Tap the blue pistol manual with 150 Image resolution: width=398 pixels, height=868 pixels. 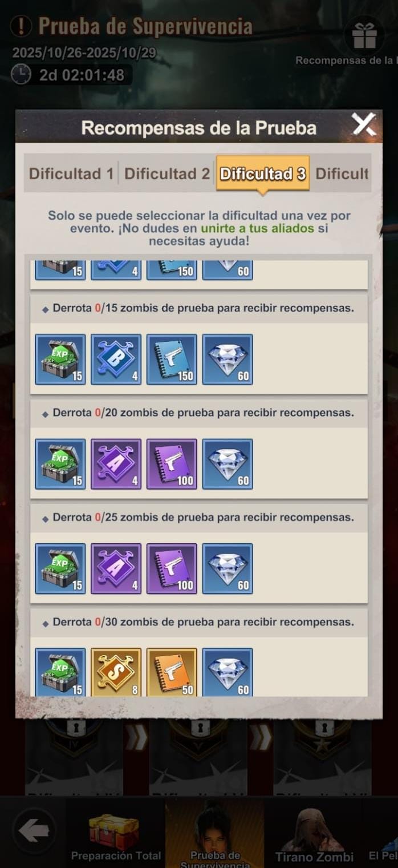pyautogui.click(x=172, y=360)
